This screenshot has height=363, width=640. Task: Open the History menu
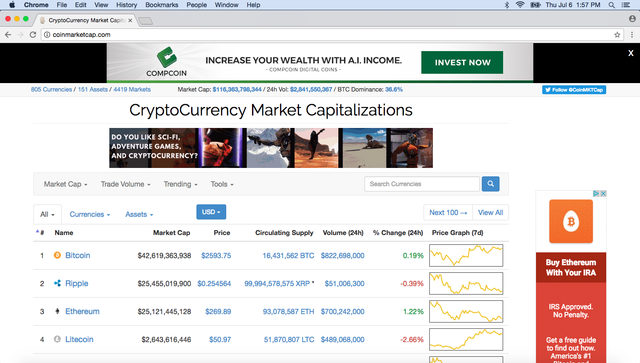pos(127,5)
